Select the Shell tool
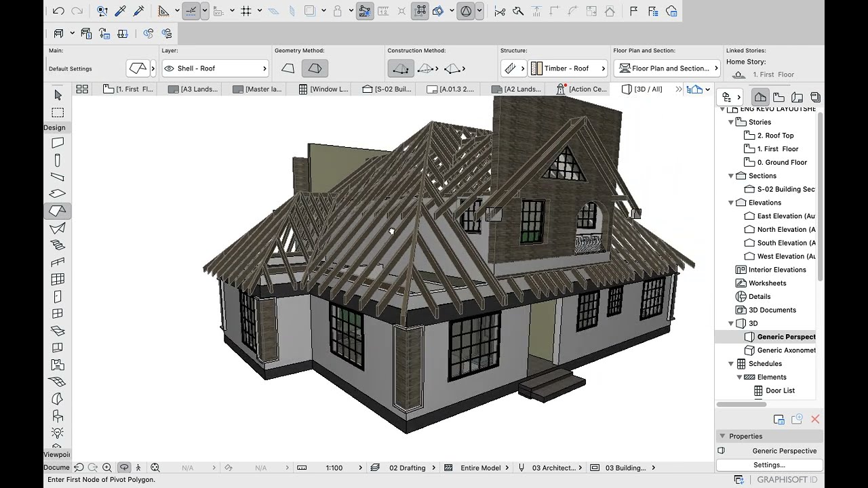 58,228
